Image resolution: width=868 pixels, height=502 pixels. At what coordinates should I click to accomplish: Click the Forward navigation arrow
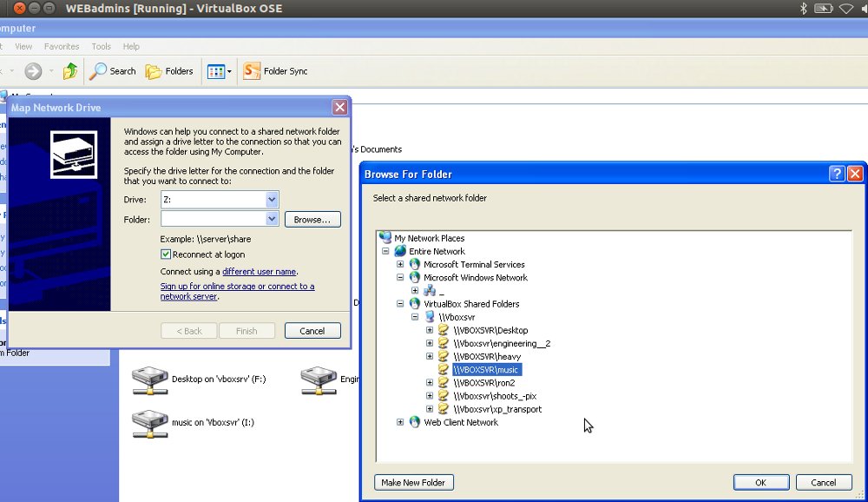pyautogui.click(x=33, y=71)
